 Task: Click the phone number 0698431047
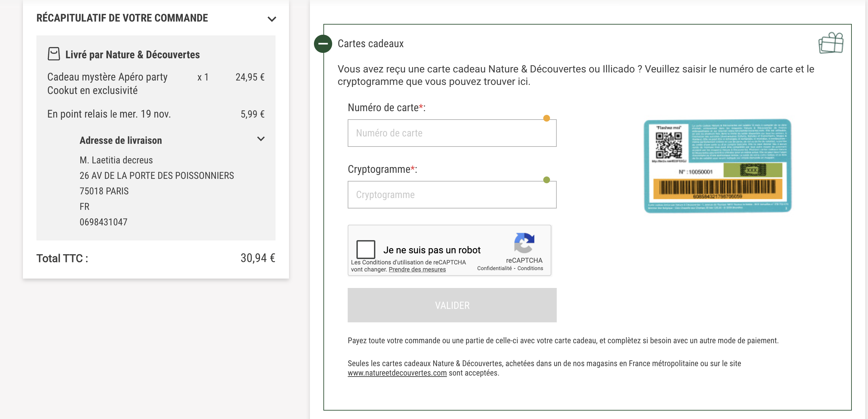(x=104, y=222)
